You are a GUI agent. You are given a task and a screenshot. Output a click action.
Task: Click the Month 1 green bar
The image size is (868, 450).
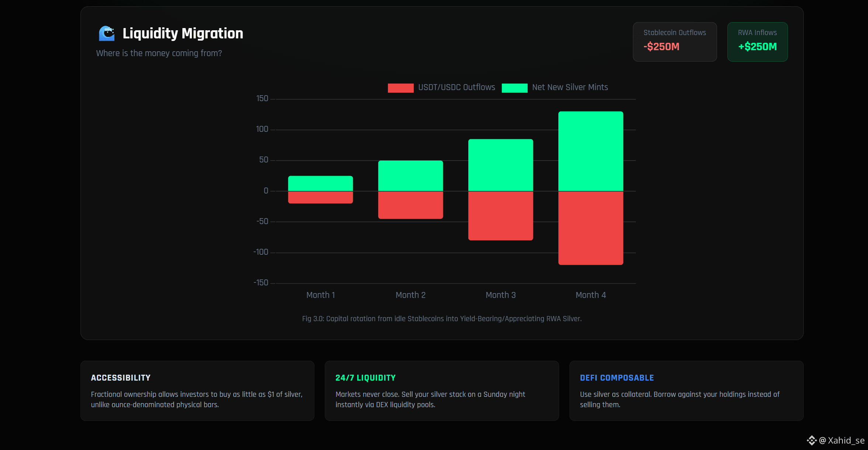click(320, 183)
